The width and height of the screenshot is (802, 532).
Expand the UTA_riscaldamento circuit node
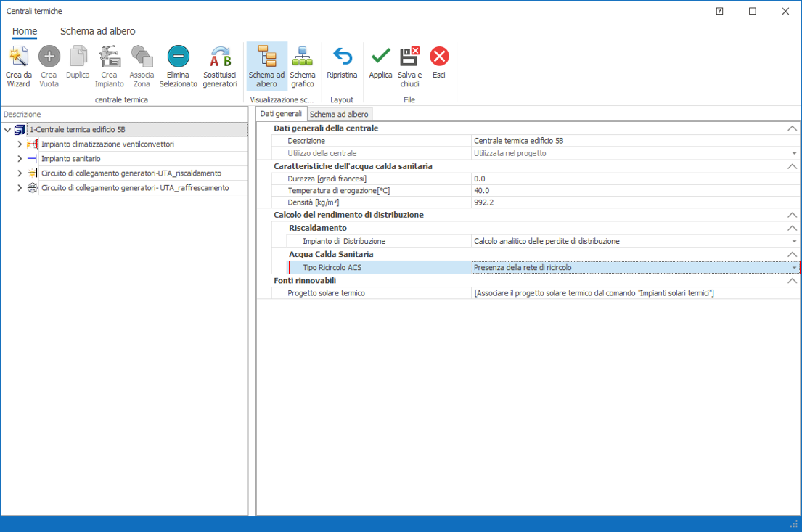pos(20,173)
